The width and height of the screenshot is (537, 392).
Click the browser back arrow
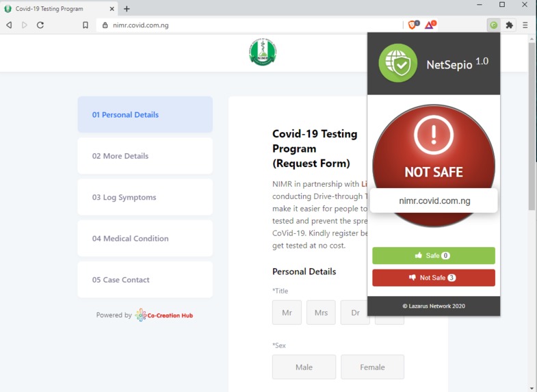coord(10,25)
